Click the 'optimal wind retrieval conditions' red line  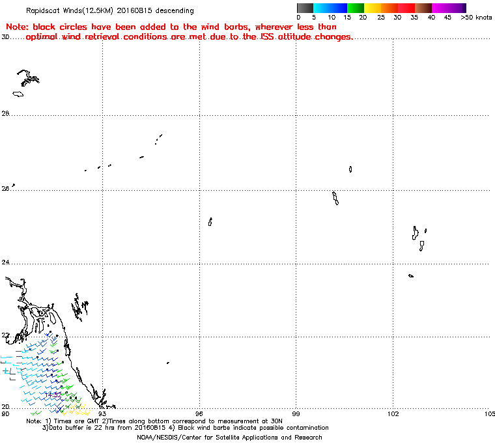click(x=189, y=37)
